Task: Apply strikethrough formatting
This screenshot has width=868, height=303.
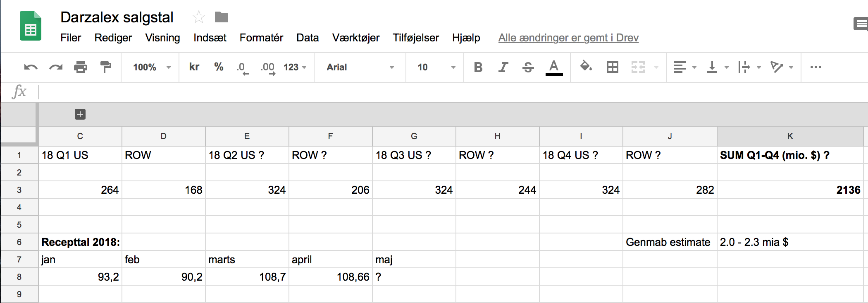Action: (x=528, y=67)
